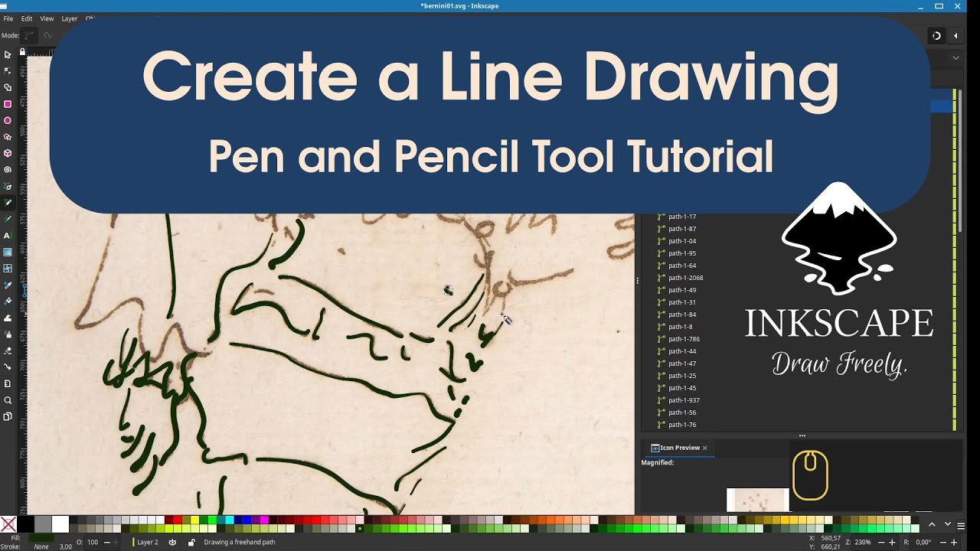Pick the cyan palette swatch

(229, 520)
